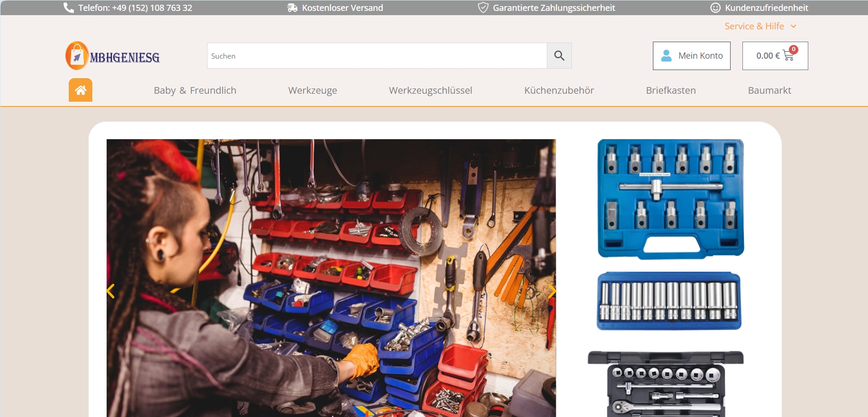The width and height of the screenshot is (868, 417).
Task: Click the chevron next to Service & Hilfe
Action: [794, 27]
